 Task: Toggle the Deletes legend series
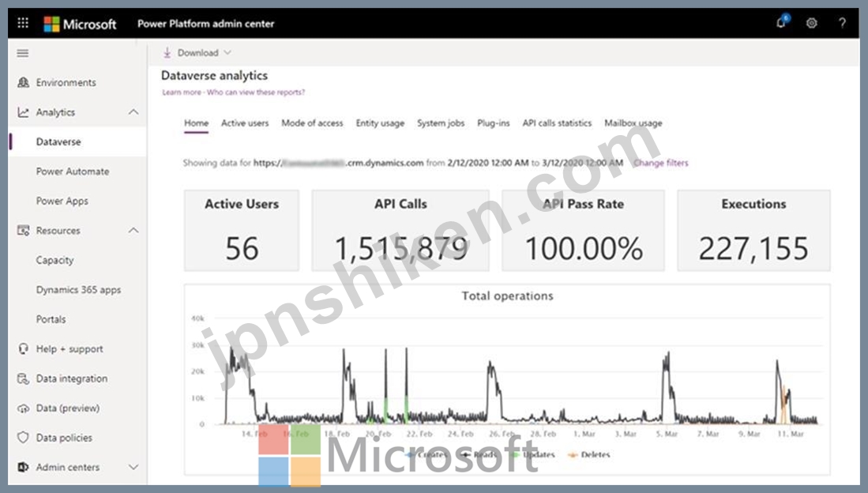(x=589, y=455)
